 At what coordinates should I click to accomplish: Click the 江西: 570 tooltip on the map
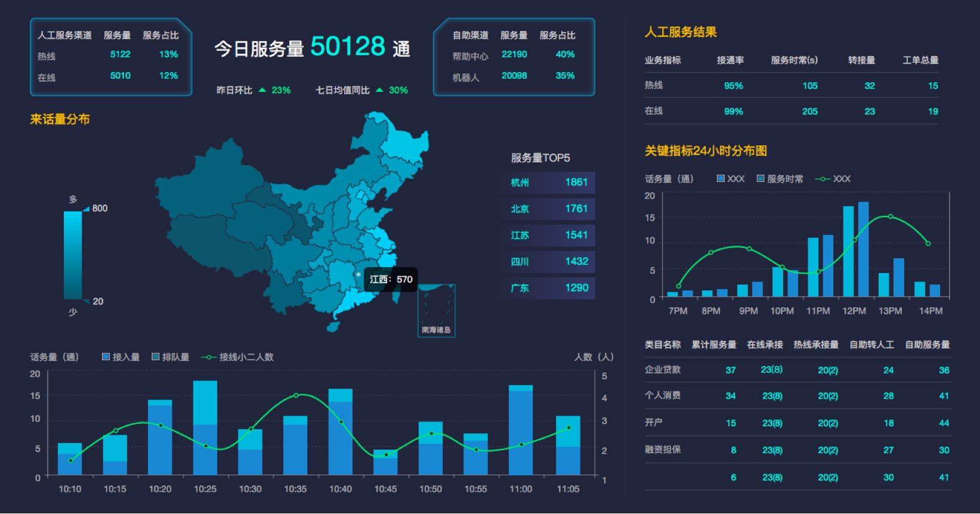(x=391, y=279)
